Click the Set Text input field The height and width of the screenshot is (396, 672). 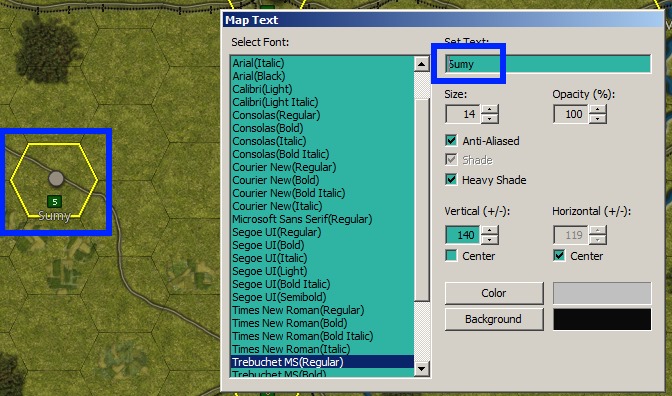pyautogui.click(x=548, y=64)
